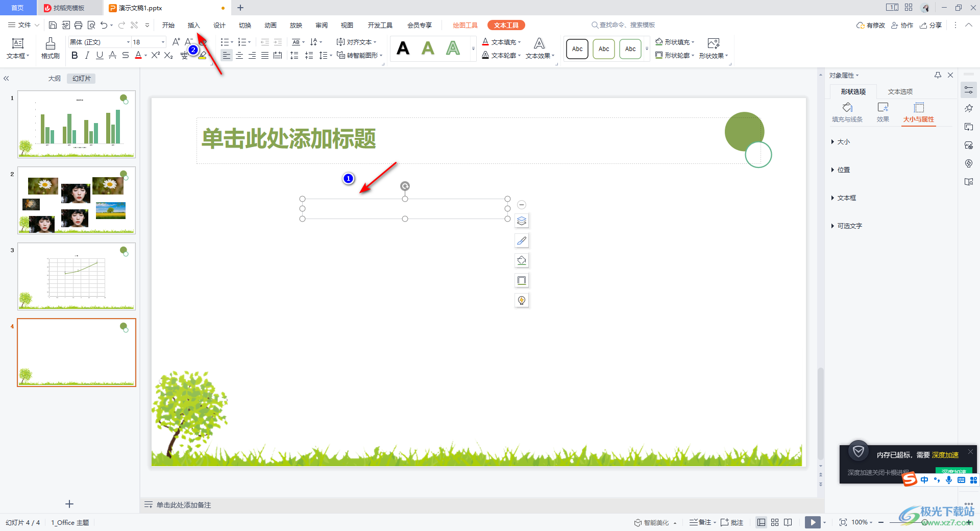Click the Format Painter (格式刷) icon
Viewport: 980px width, 531px height.
click(x=50, y=49)
